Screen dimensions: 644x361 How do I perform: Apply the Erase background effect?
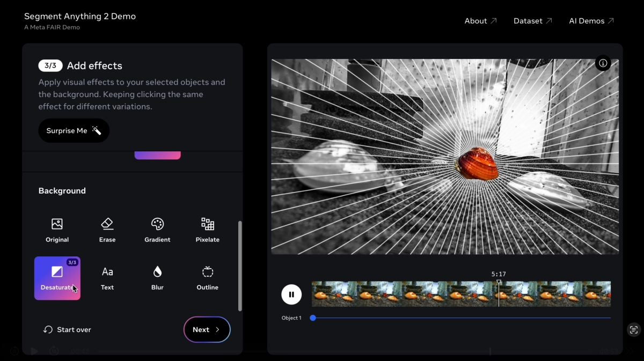pos(107,230)
